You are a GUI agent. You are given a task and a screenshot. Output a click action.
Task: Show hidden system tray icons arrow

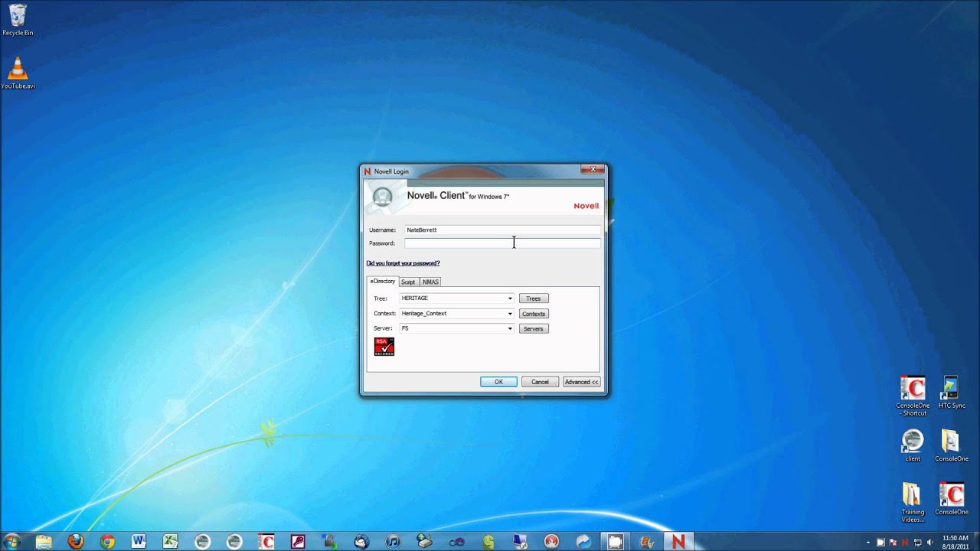(868, 543)
